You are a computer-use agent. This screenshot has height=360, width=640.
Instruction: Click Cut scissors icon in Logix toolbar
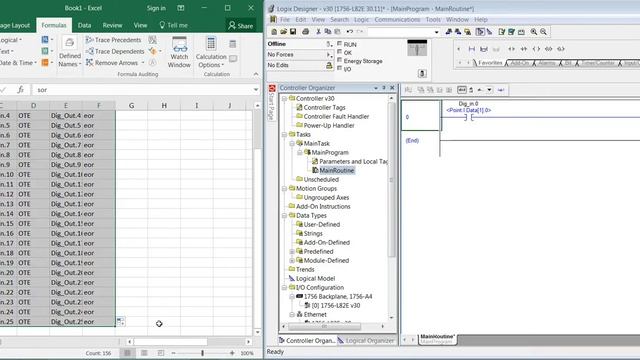point(318,31)
